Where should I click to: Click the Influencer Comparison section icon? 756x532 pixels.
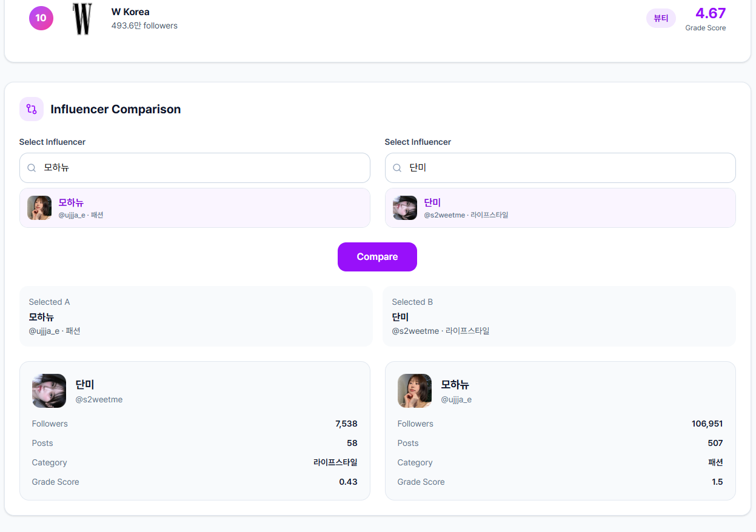coord(32,109)
